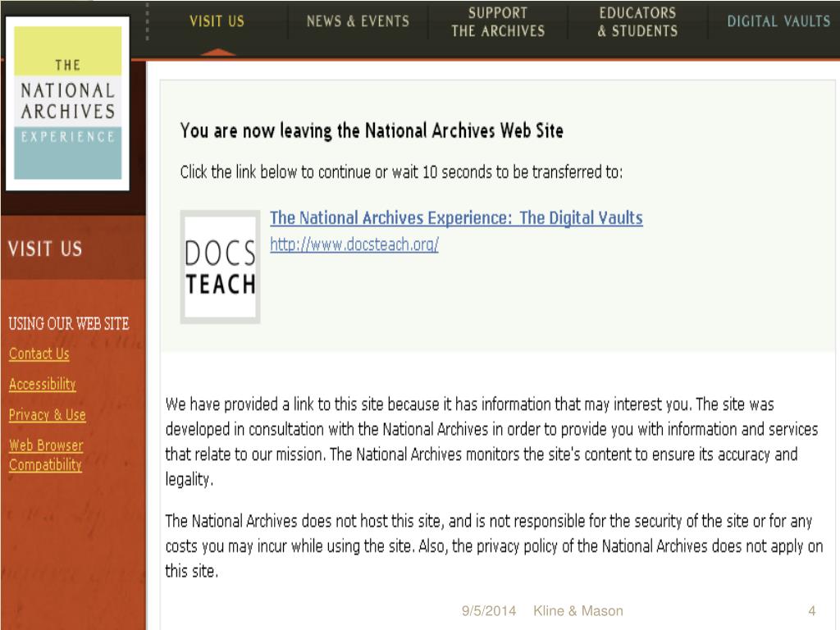Open Support the Archives menu item
The image size is (840, 630).
(498, 22)
